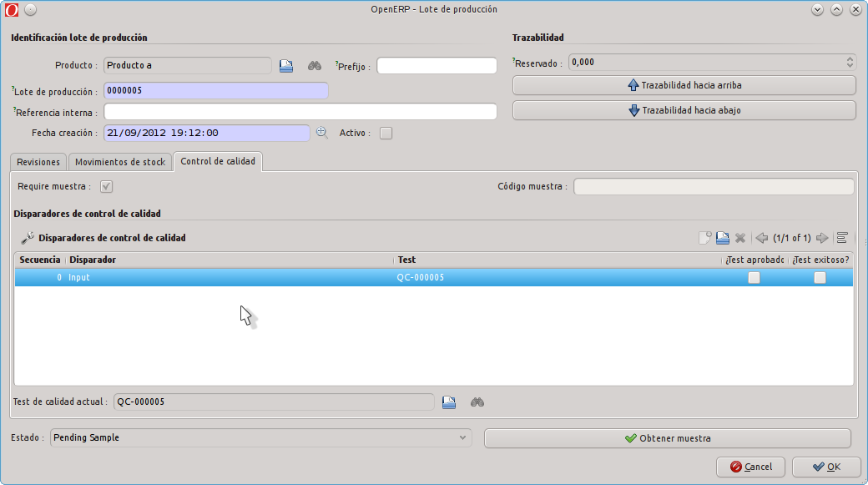Check ¿Test exitoso? for Input row

tap(820, 277)
